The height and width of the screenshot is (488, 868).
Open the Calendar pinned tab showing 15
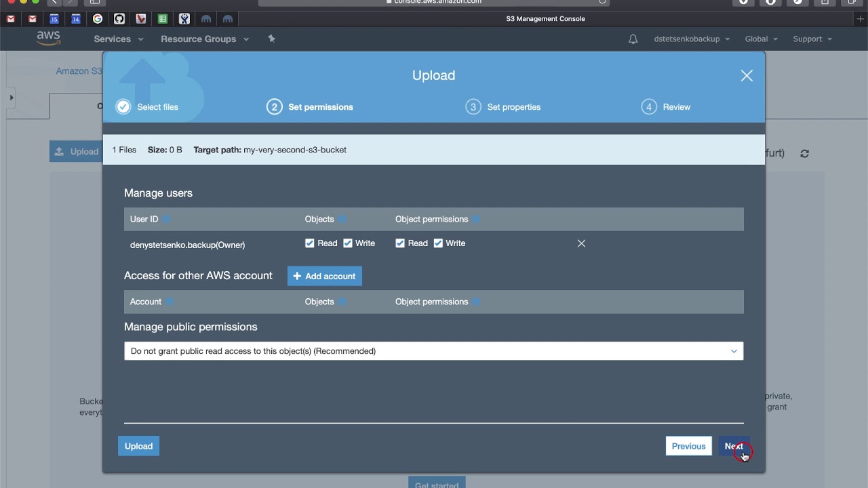click(x=54, y=19)
